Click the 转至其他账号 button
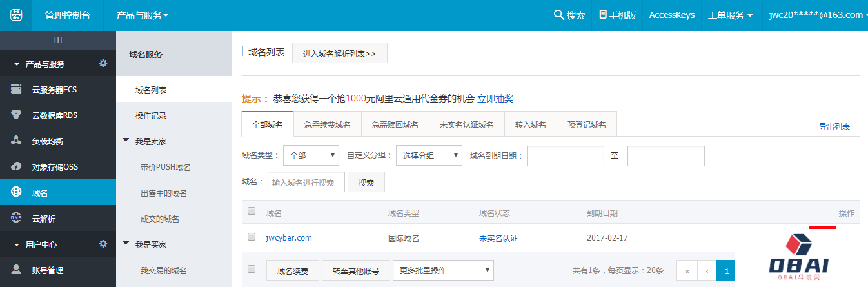 click(356, 270)
